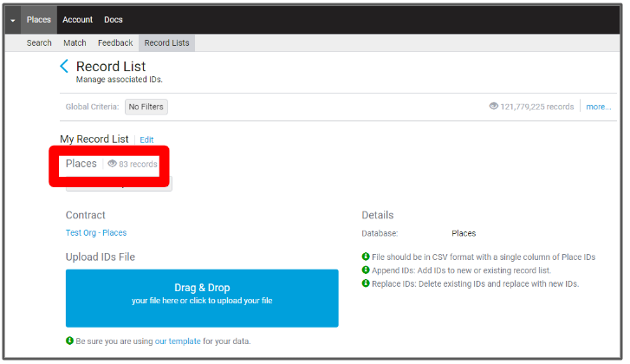Switch to the Search tab
Screen dimensions: 630x364
pos(39,42)
